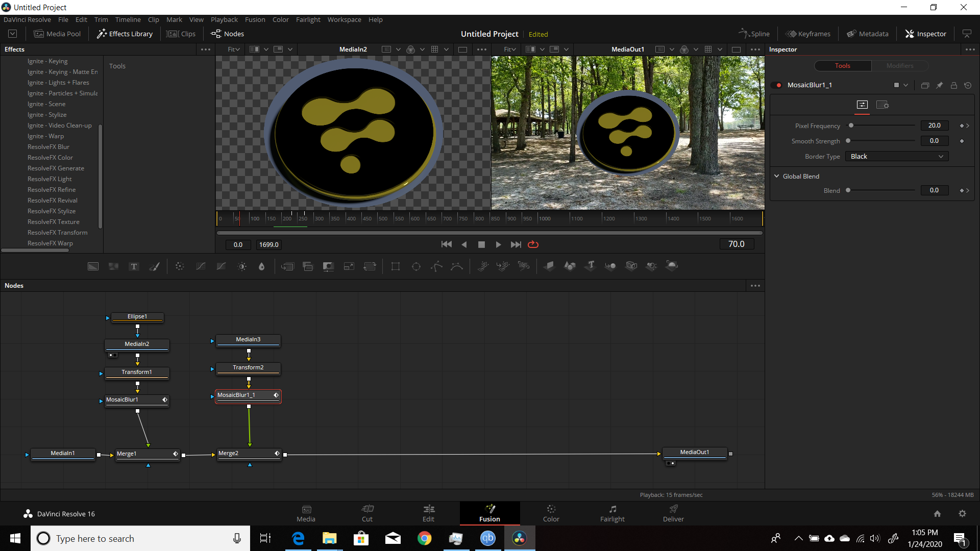The height and width of the screenshot is (551, 980).
Task: Add a Text 3D node
Action: tap(591, 266)
